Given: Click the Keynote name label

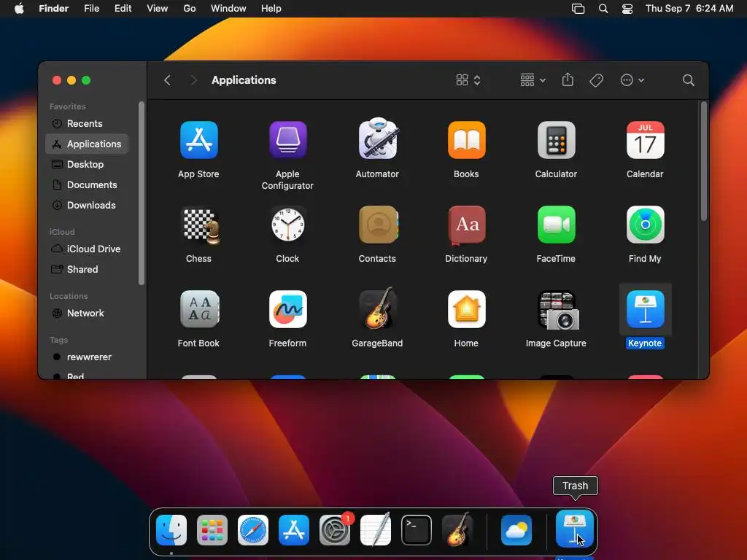Looking at the screenshot, I should point(645,343).
